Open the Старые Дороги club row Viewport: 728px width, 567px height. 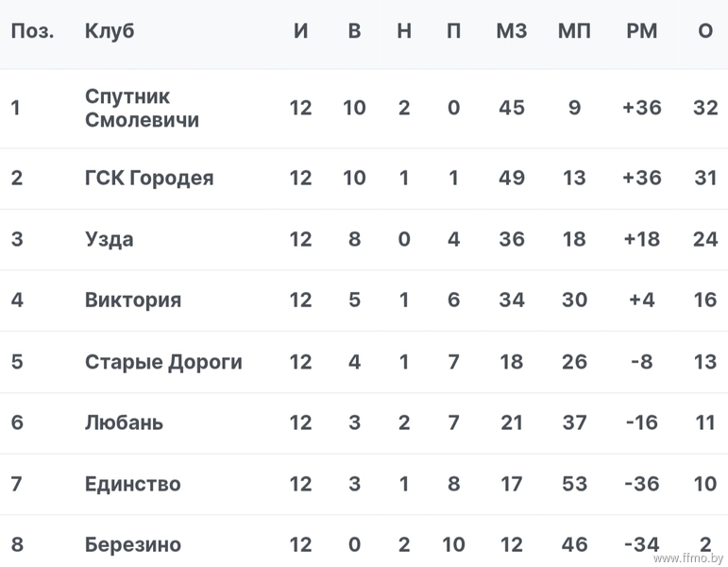pyautogui.click(x=364, y=362)
